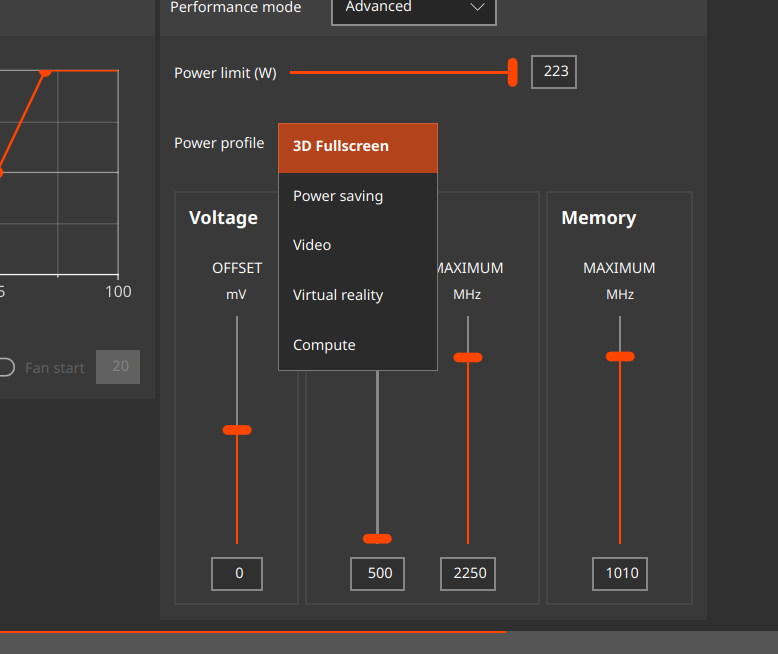778x654 pixels.
Task: Click the Power limit value field 223
Action: [554, 72]
